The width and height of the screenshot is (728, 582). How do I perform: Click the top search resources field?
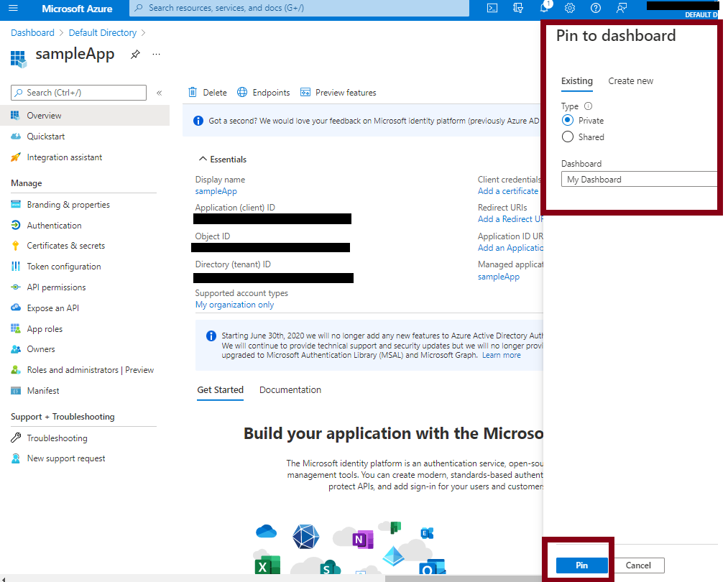pos(299,8)
